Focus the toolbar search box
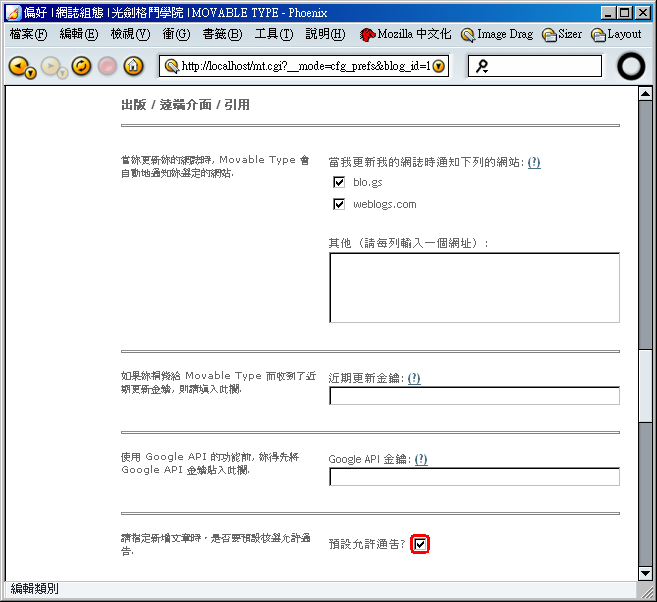The height and width of the screenshot is (602, 657). click(535, 66)
